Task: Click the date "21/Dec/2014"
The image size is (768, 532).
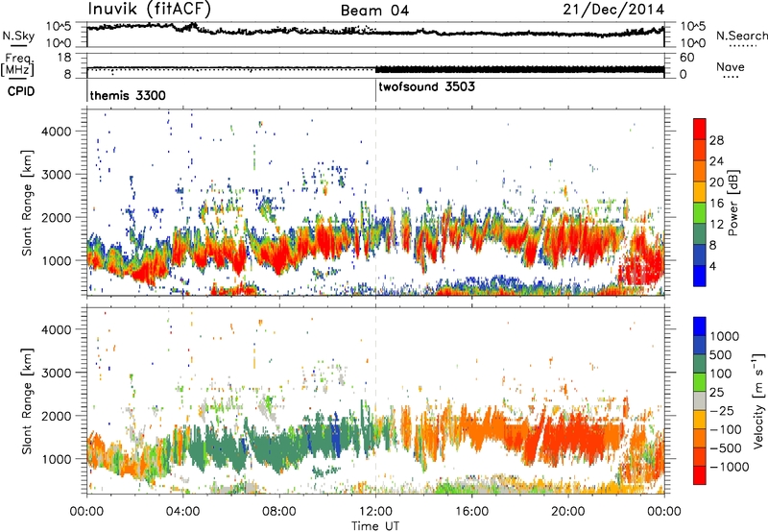Action: (613, 10)
